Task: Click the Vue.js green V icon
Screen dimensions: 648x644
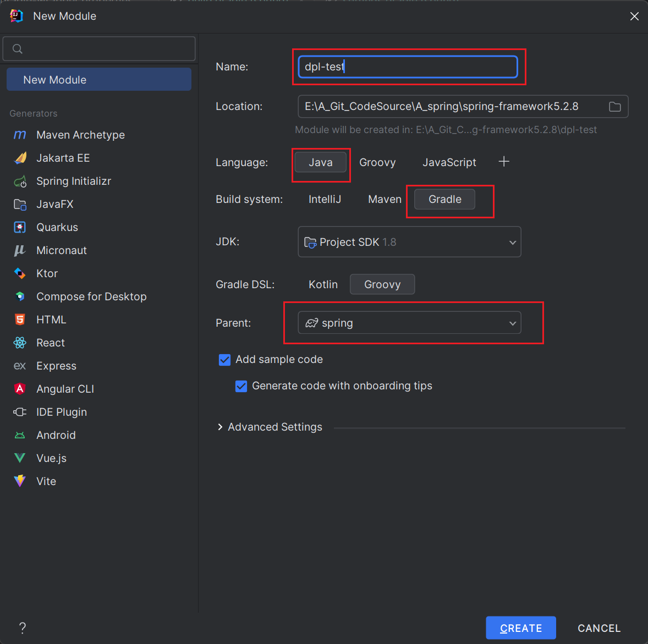Action: 20,458
